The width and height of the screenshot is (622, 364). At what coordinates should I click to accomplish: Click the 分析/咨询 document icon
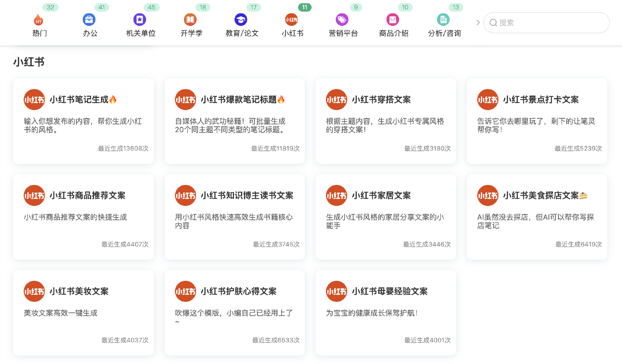(443, 20)
